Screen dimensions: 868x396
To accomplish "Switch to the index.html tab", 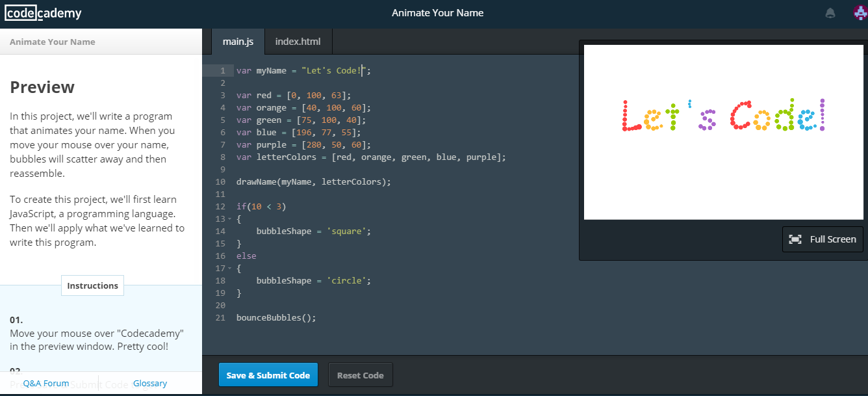I will 298,40.
